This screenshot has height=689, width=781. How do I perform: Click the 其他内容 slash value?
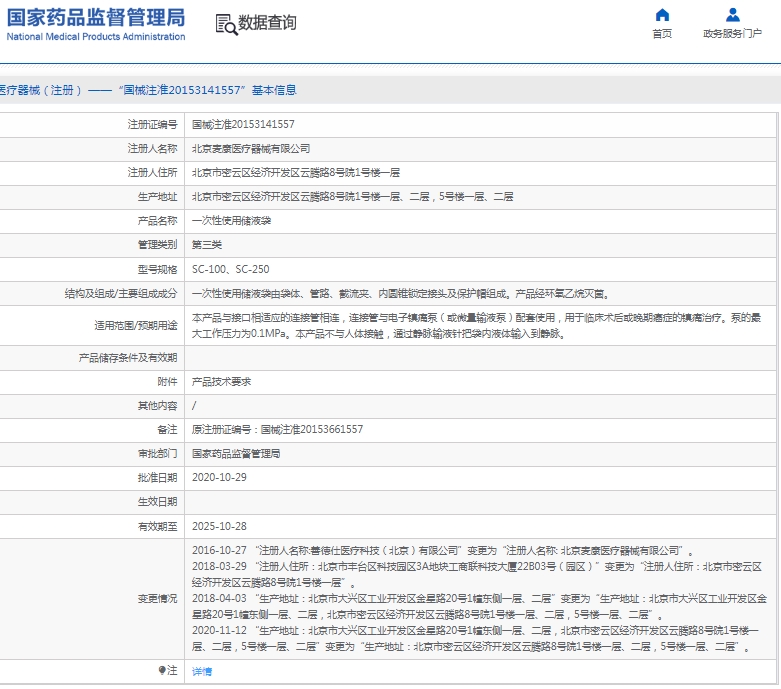click(x=194, y=406)
